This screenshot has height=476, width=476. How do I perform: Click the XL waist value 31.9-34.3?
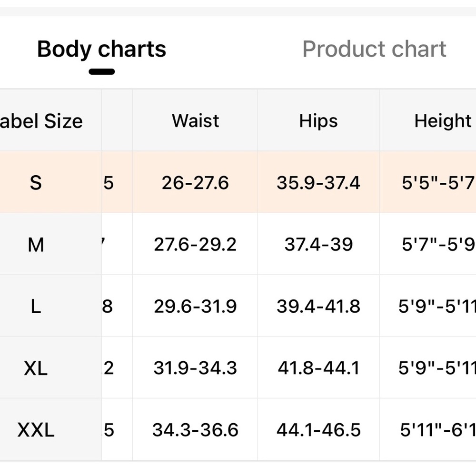(195, 368)
